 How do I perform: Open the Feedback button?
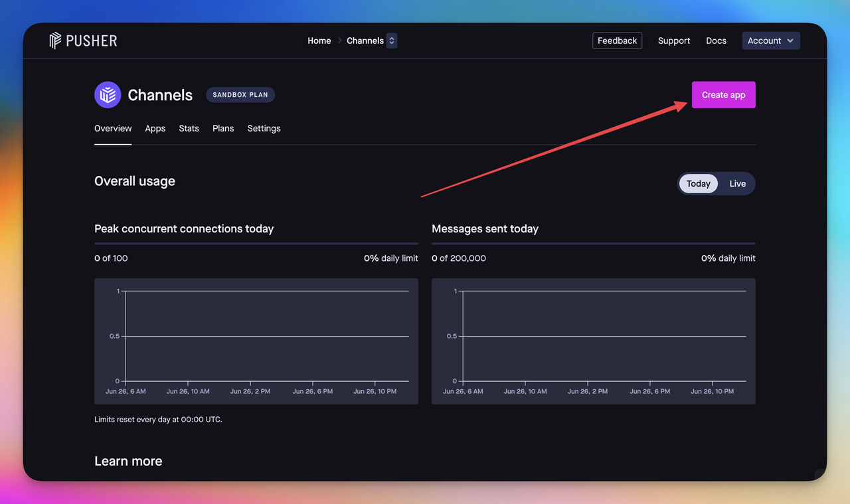pyautogui.click(x=617, y=41)
